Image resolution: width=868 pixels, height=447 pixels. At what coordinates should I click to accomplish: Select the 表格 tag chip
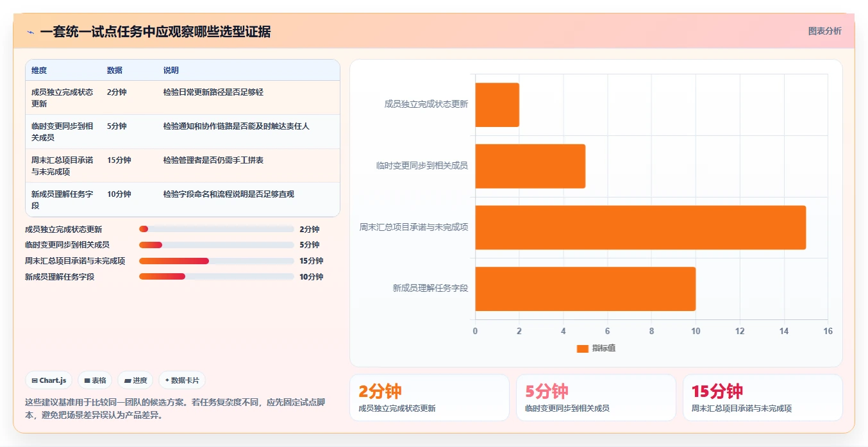95,380
